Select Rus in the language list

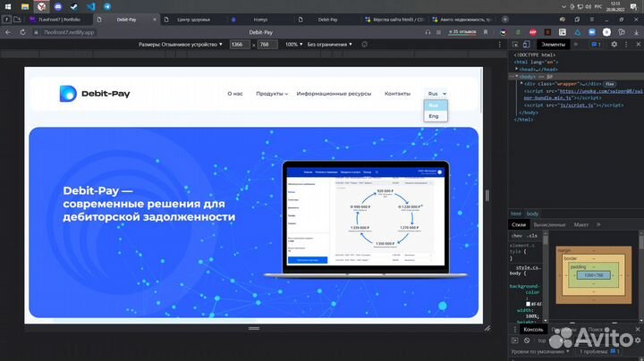click(x=436, y=105)
